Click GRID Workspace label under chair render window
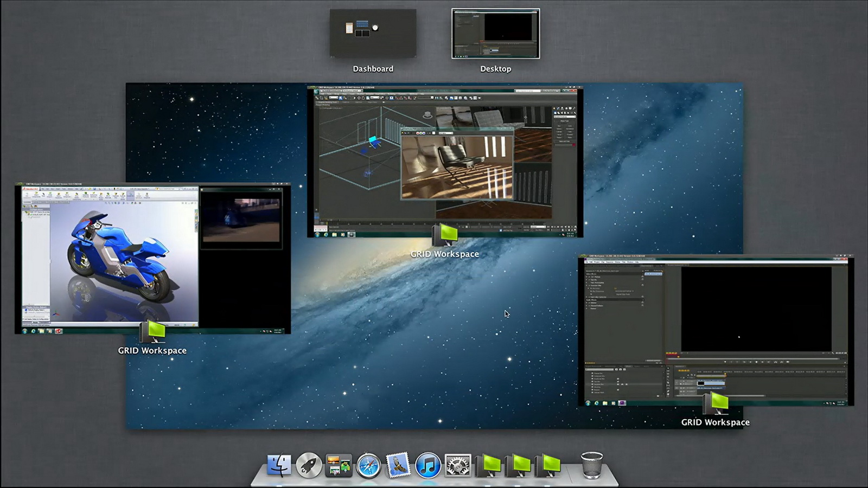 pyautogui.click(x=445, y=254)
